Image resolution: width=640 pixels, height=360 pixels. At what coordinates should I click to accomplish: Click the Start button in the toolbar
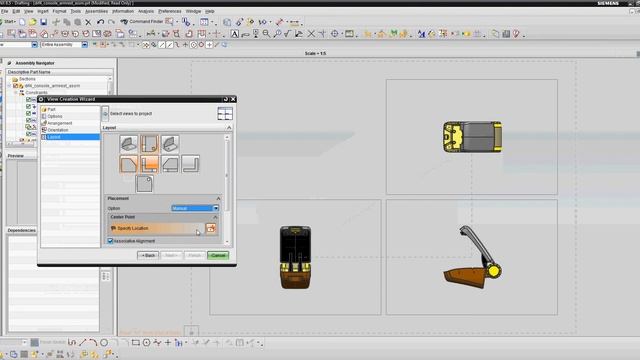[x=8, y=22]
